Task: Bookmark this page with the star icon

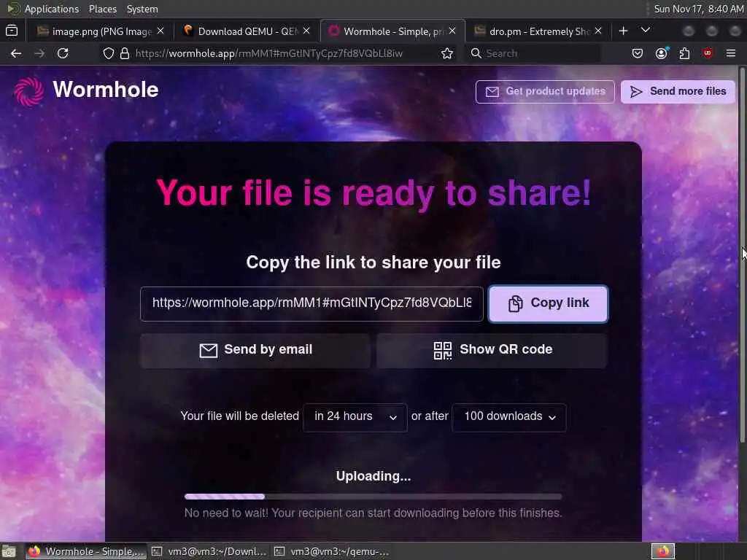Action: pyautogui.click(x=447, y=53)
